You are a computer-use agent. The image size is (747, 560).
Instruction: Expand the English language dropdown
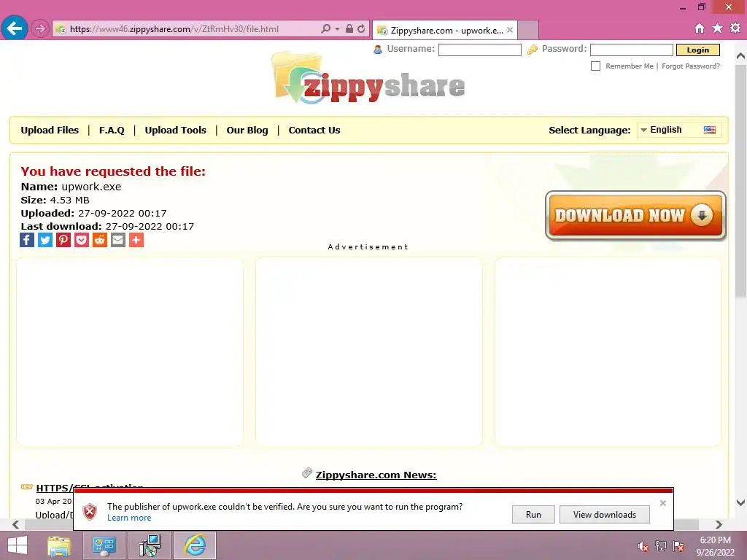point(679,130)
